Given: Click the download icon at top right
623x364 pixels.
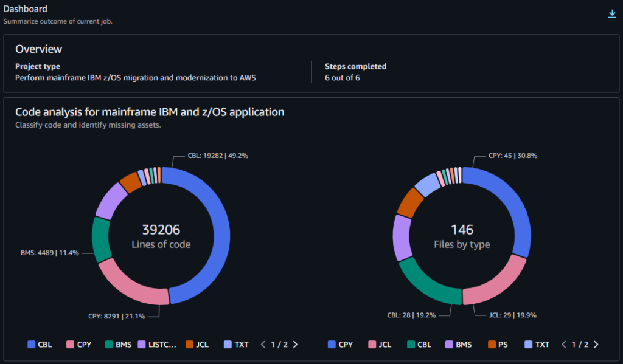Looking at the screenshot, I should tap(612, 14).
